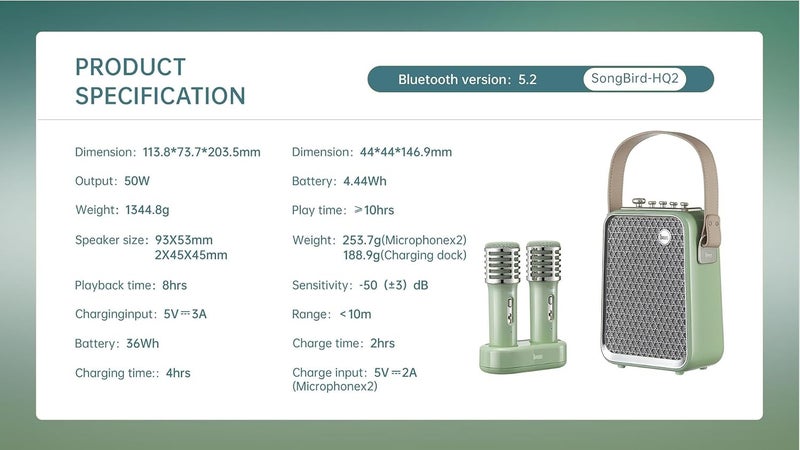Click the PRODUCT SPECIFICATION heading
Screen dimensions: 800x450
(160, 81)
